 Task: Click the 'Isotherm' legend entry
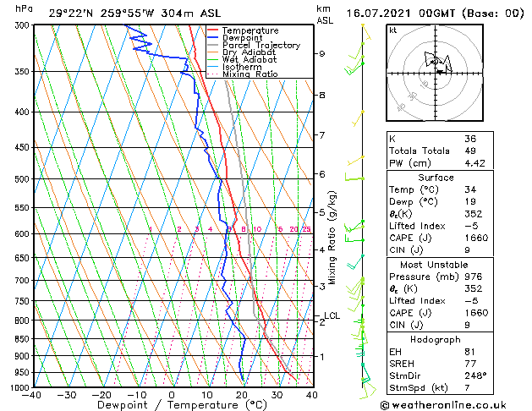(x=242, y=67)
